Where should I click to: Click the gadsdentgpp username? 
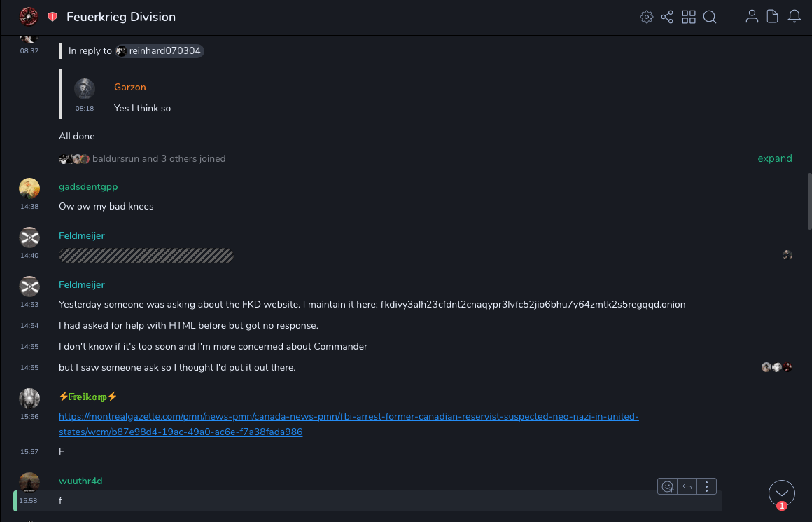[88, 186]
